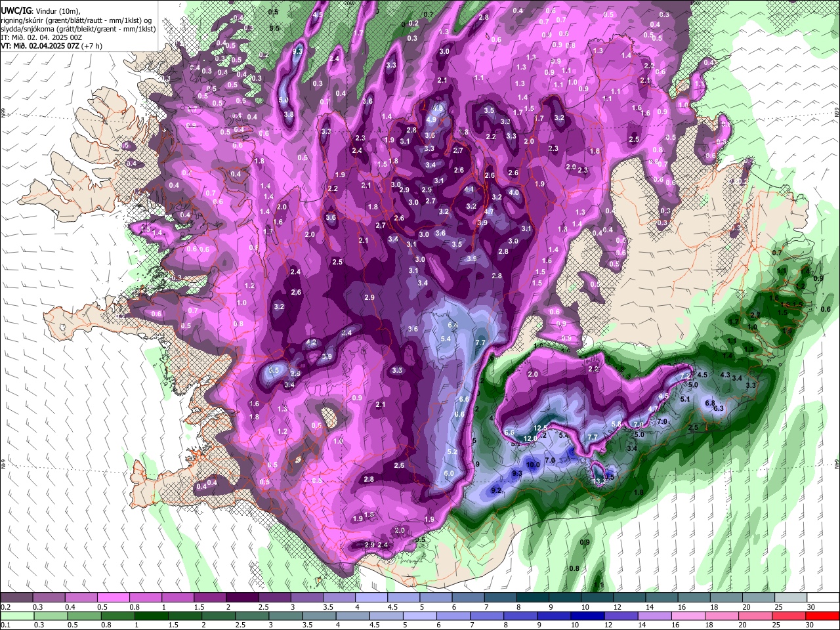Screen dimensions: 840x630
Task: Click the 4.3 value in the southeast
Action: pos(725,375)
